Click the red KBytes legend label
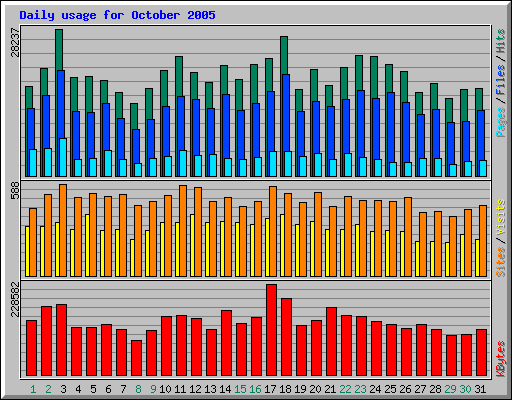The width and height of the screenshot is (512, 400). (x=501, y=359)
